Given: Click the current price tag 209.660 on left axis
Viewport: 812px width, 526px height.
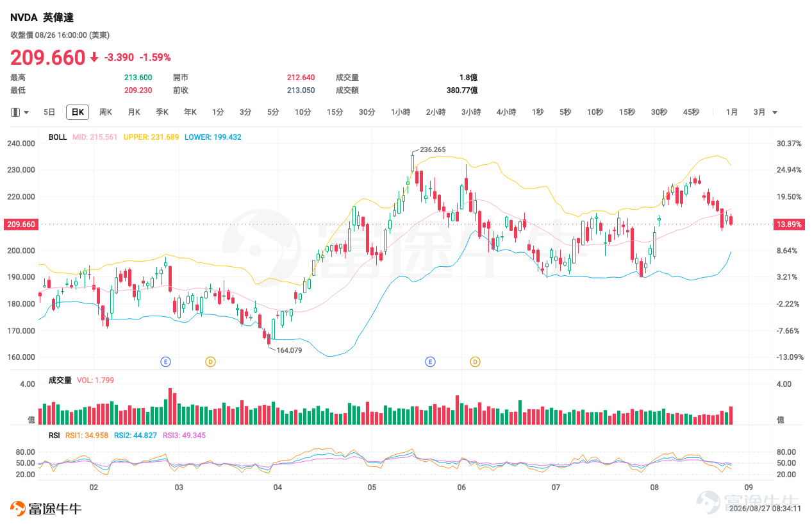Looking at the screenshot, I should pyautogui.click(x=21, y=225).
